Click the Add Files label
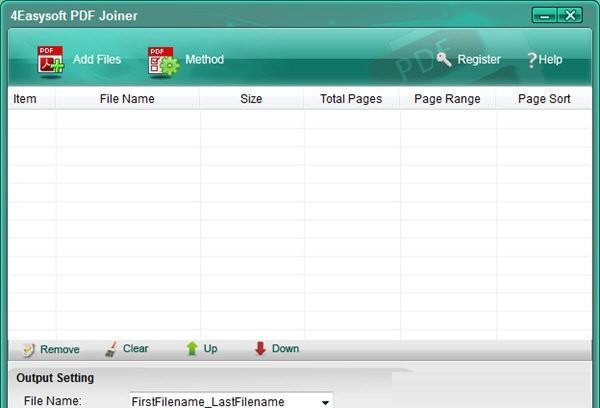The image size is (600, 408). tap(97, 59)
